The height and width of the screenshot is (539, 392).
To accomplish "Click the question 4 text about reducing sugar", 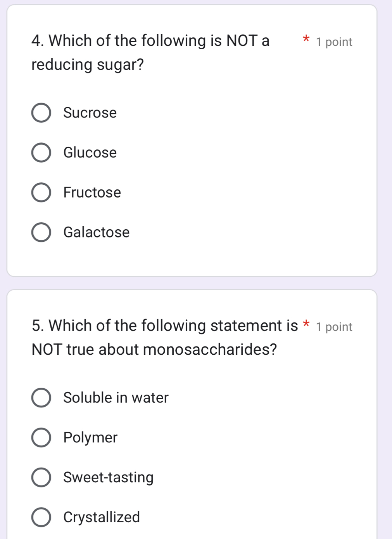I will tap(150, 52).
